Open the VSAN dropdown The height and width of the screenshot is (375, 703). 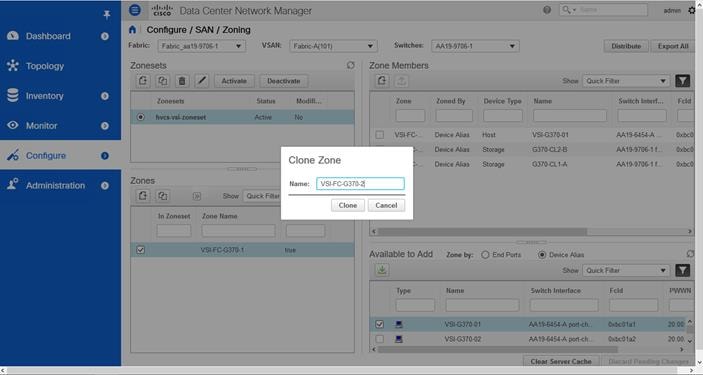point(333,46)
